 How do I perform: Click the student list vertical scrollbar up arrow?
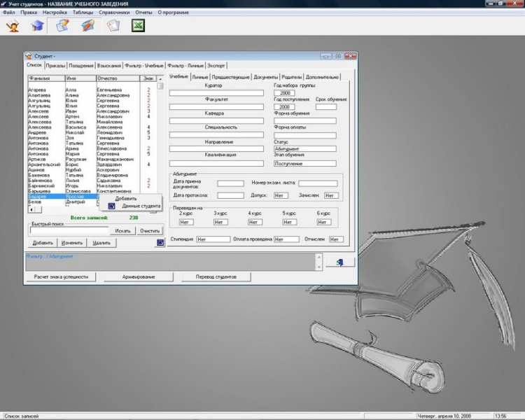[x=160, y=79]
